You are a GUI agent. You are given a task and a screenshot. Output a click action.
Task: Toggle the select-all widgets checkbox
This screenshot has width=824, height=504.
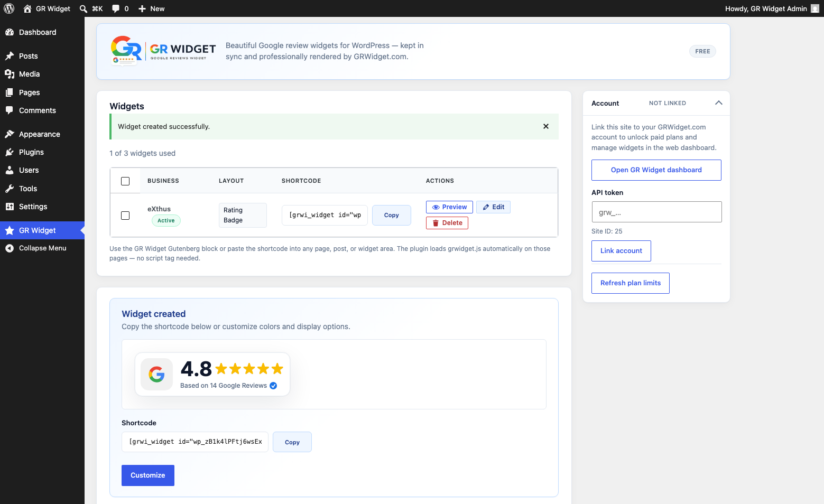point(125,181)
